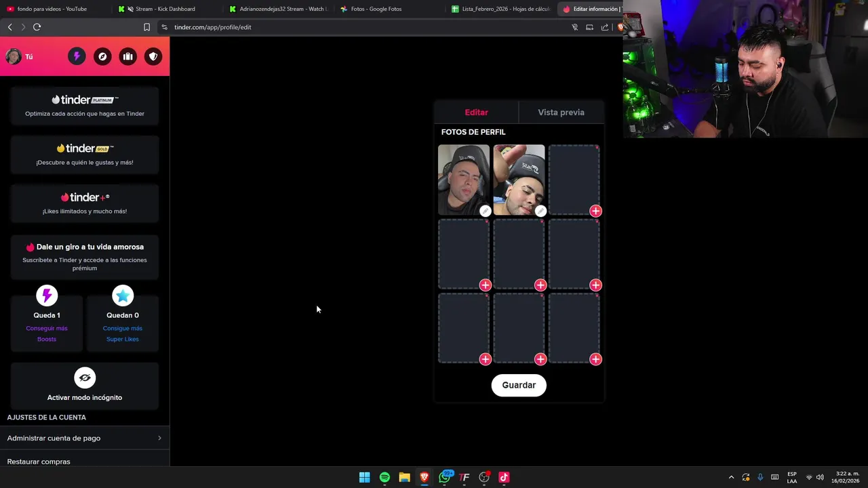The height and width of the screenshot is (488, 868).
Task: Click the purple Boost lightning circle above Queda 1
Action: point(47,296)
